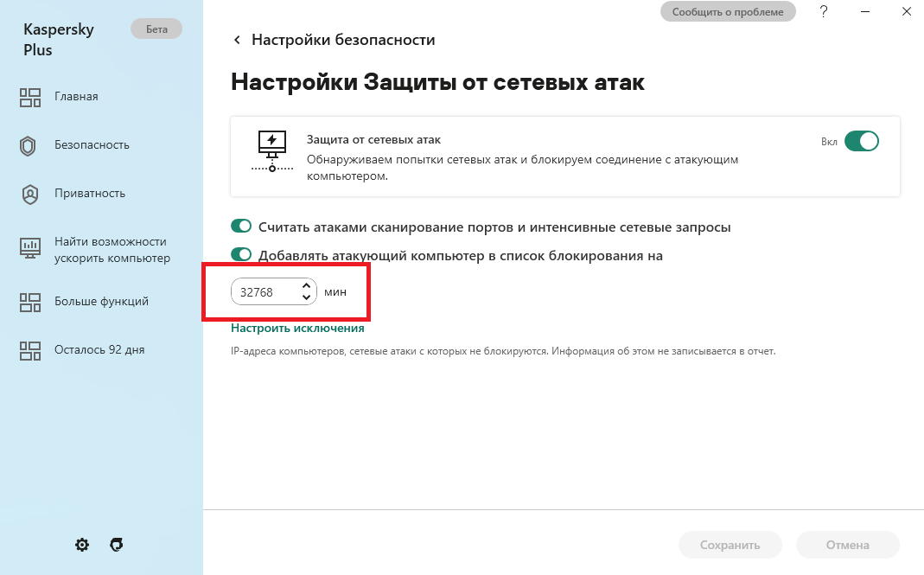Click the help question mark icon
The image size is (924, 575).
824,11
